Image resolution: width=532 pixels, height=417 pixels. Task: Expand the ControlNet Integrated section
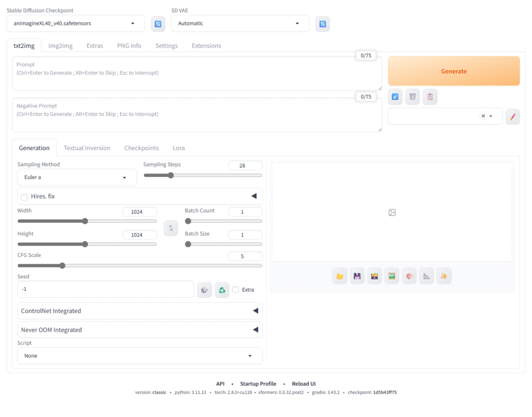point(140,311)
